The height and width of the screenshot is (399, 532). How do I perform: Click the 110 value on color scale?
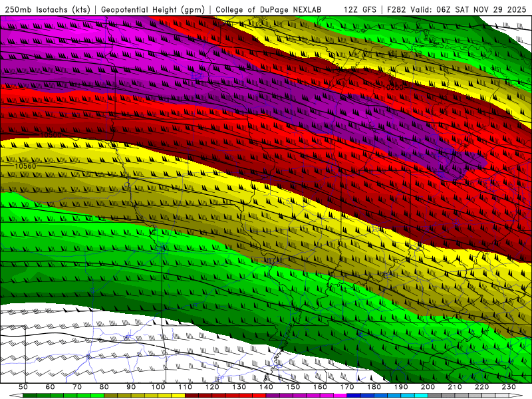(x=185, y=387)
